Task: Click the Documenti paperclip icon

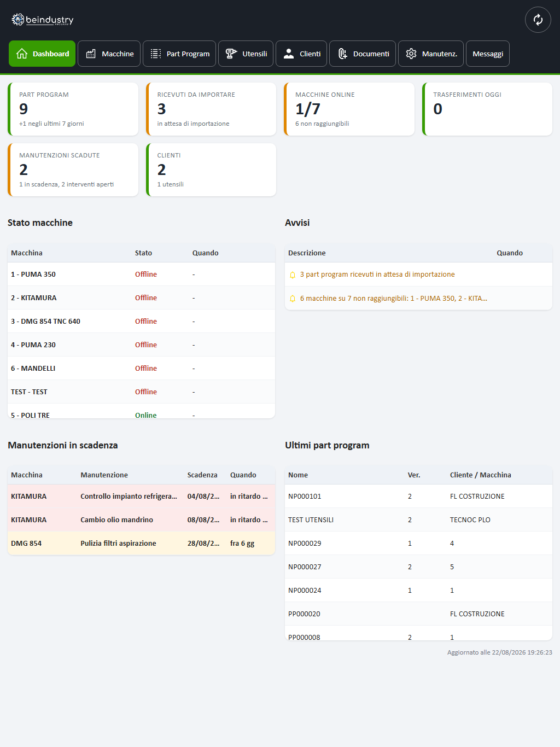Action: pos(342,54)
